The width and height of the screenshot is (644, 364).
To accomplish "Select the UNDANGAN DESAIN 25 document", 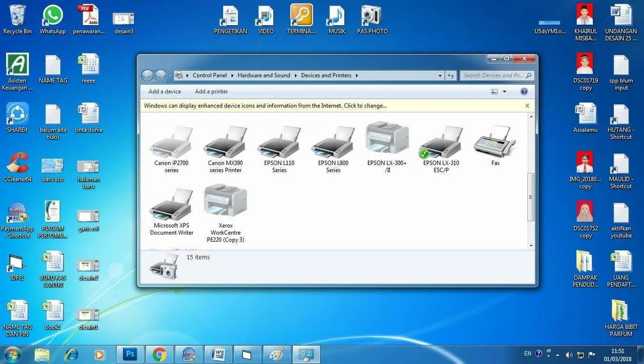I will [621, 23].
